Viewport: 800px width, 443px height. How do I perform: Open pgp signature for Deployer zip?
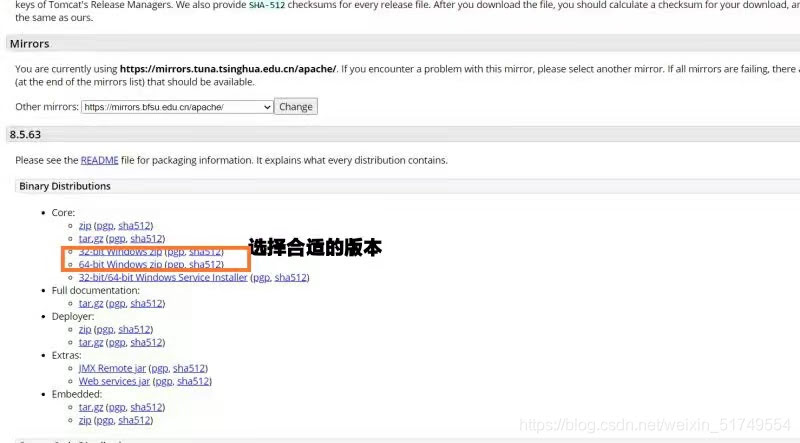(105, 329)
